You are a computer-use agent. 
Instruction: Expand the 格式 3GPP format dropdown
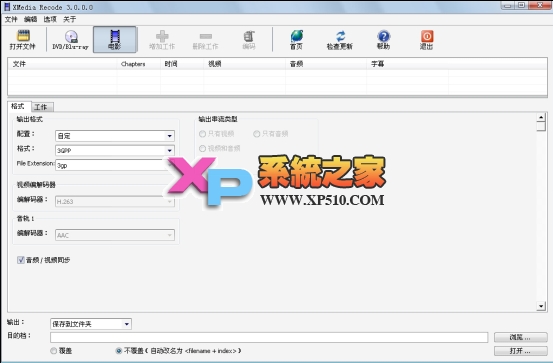[169, 151]
